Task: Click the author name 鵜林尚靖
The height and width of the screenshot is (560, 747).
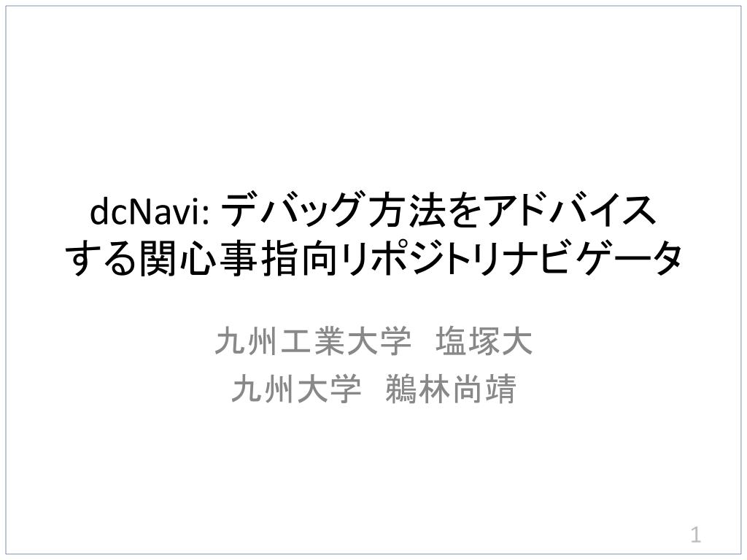Action: click(451, 389)
